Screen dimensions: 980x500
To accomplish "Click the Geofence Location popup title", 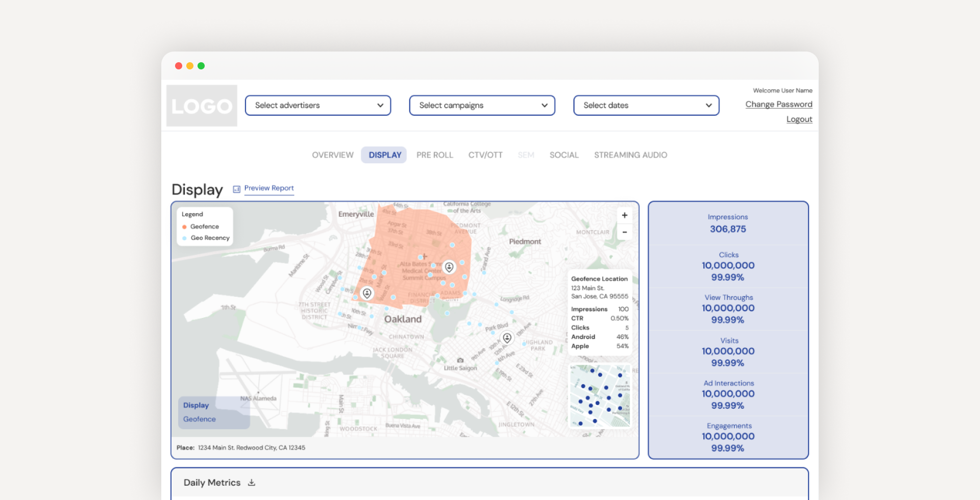I will [x=599, y=279].
